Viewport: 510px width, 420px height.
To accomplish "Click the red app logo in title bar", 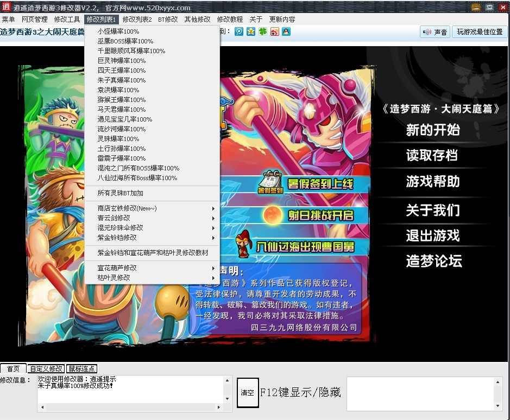I will (6, 7).
